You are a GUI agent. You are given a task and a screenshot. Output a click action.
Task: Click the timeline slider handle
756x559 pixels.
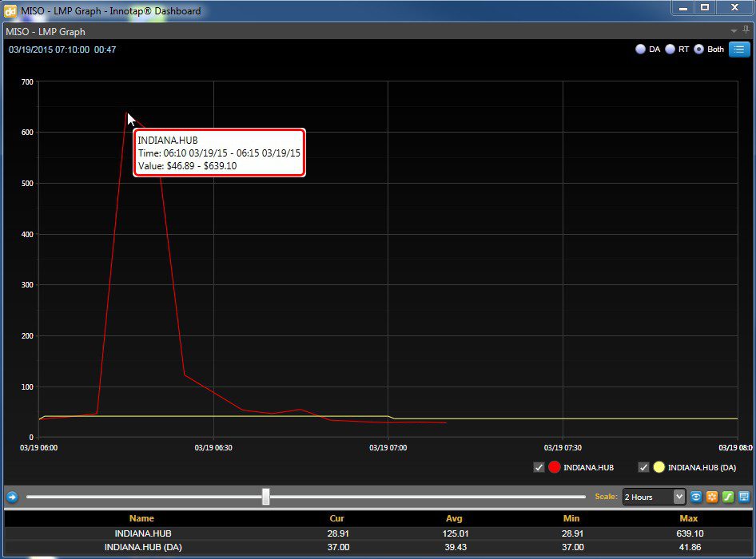pos(265,497)
